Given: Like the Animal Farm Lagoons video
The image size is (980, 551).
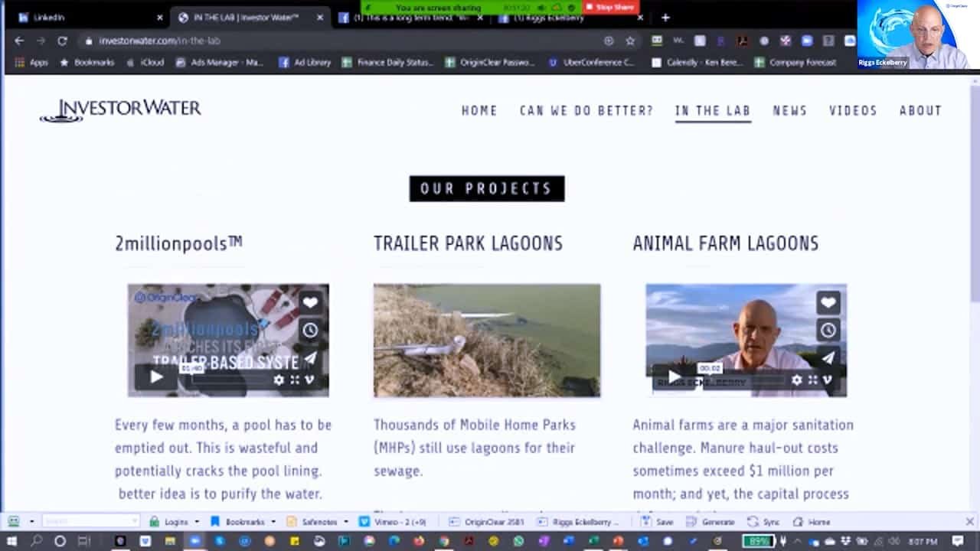Looking at the screenshot, I should point(828,302).
